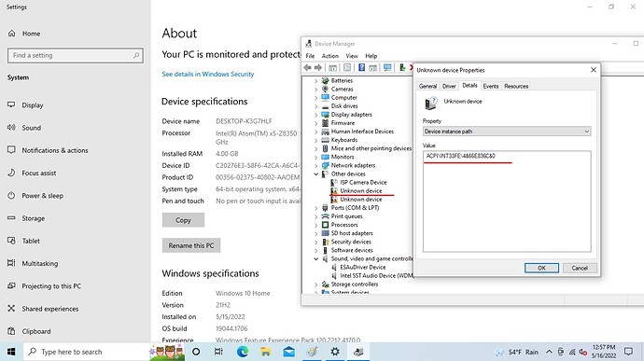
Task: Click the Task View taskbar icon
Action: point(218,352)
